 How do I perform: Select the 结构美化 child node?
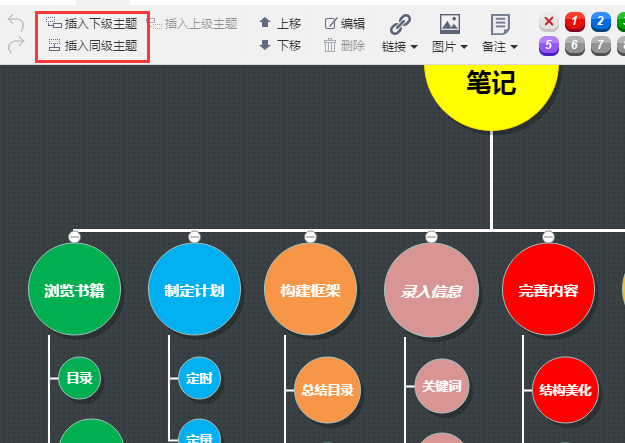point(566,390)
